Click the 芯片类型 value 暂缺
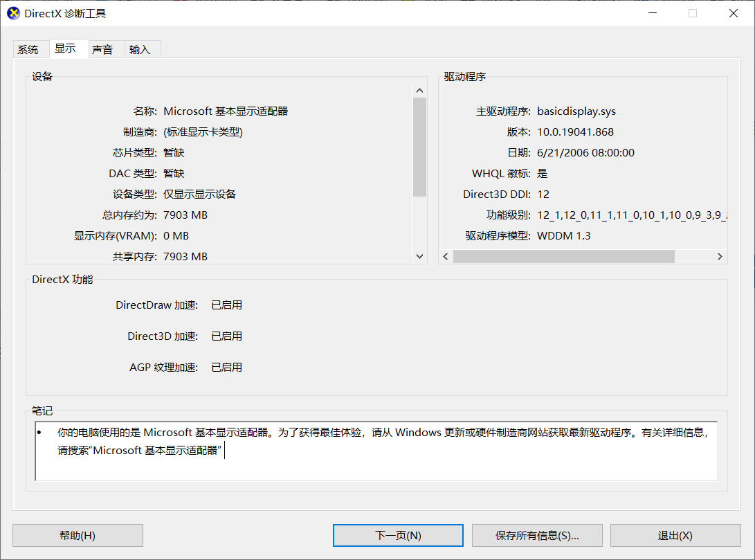 (x=174, y=153)
